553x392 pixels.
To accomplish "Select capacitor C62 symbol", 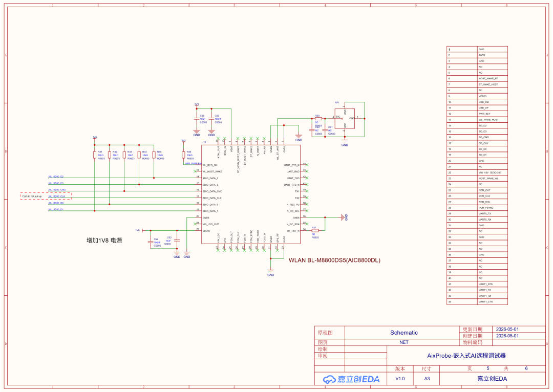I will (151, 242).
